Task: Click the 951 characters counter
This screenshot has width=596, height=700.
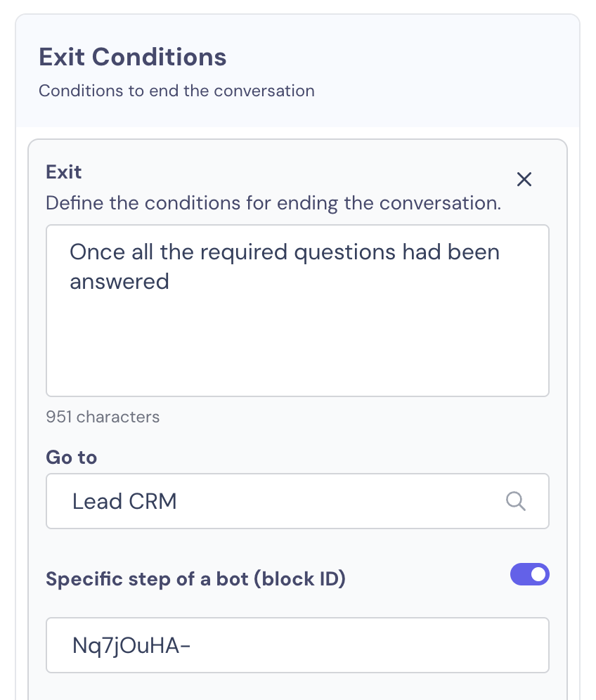Action: pyautogui.click(x=103, y=417)
